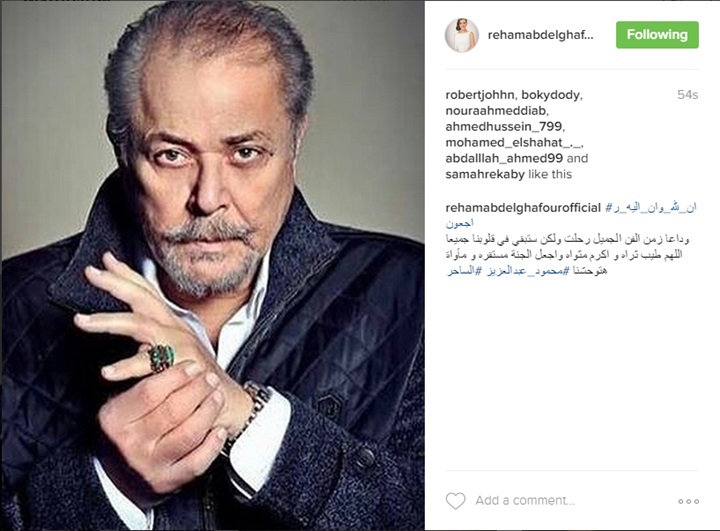Open samahrekaby liker profile
The image size is (720, 531).
[x=485, y=174]
